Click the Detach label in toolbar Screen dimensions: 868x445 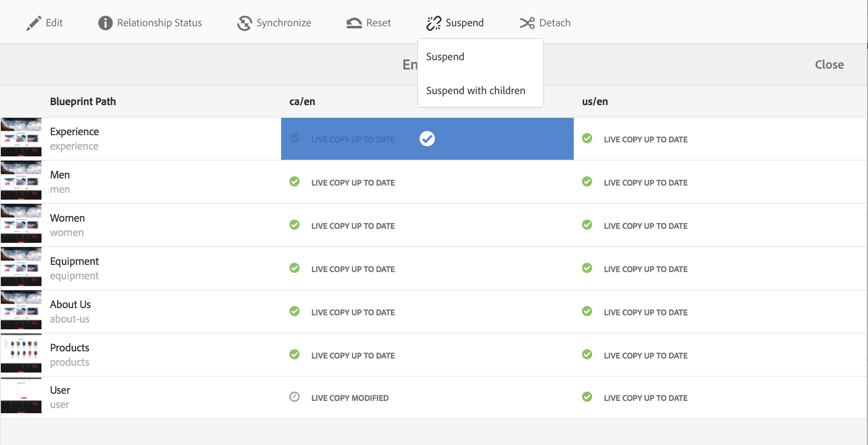click(x=555, y=23)
